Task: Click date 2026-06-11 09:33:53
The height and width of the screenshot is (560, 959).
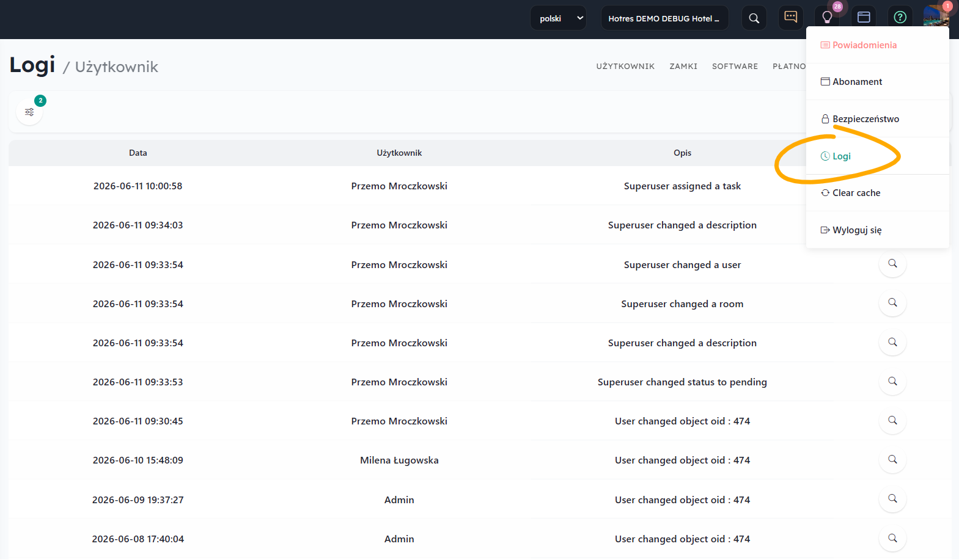Action: [138, 382]
